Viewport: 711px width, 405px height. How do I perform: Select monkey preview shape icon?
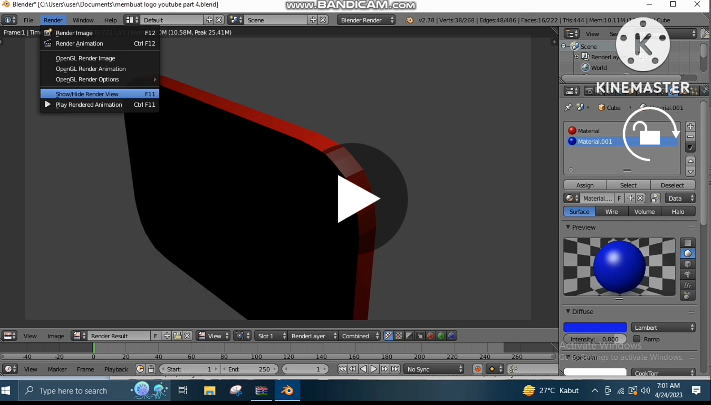pos(688,274)
